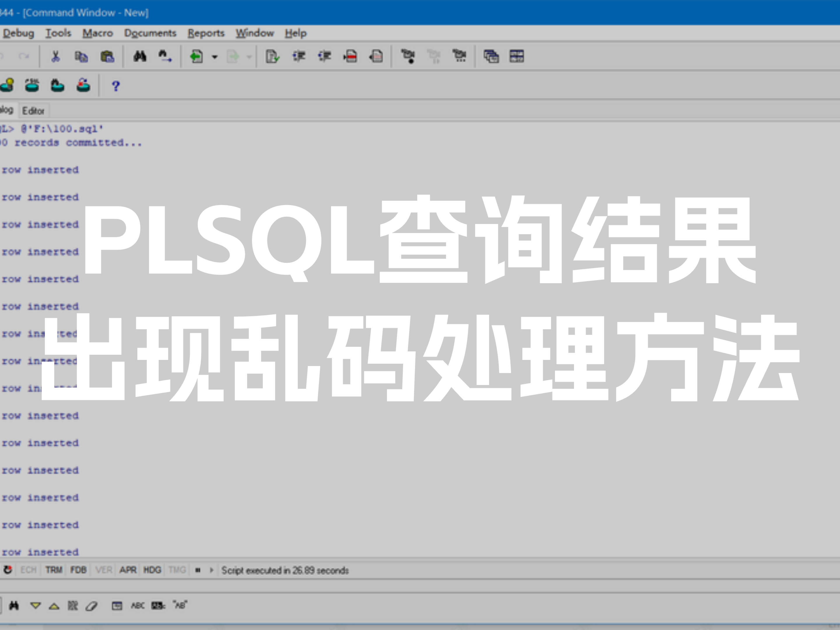This screenshot has height=630, width=840.
Task: Open Find with top toolbar binoculars
Action: point(140,57)
